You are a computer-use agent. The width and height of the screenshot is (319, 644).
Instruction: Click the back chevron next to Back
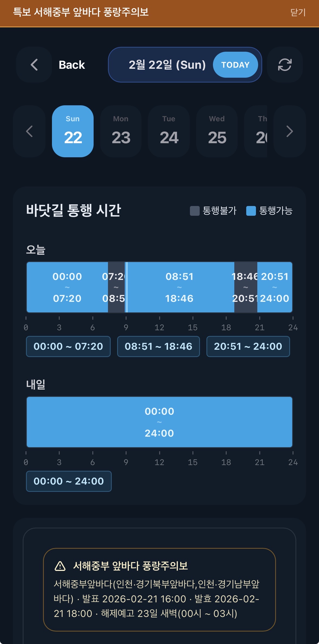pos(34,65)
